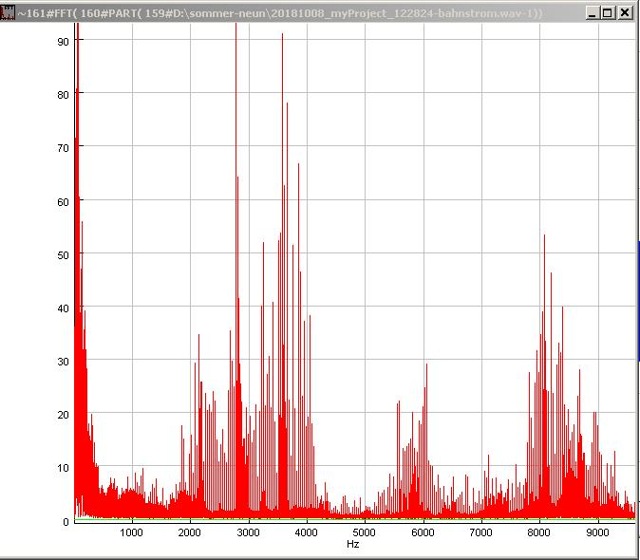640x560 pixels.
Task: Click the Hz unit label below axis
Action: 353,544
